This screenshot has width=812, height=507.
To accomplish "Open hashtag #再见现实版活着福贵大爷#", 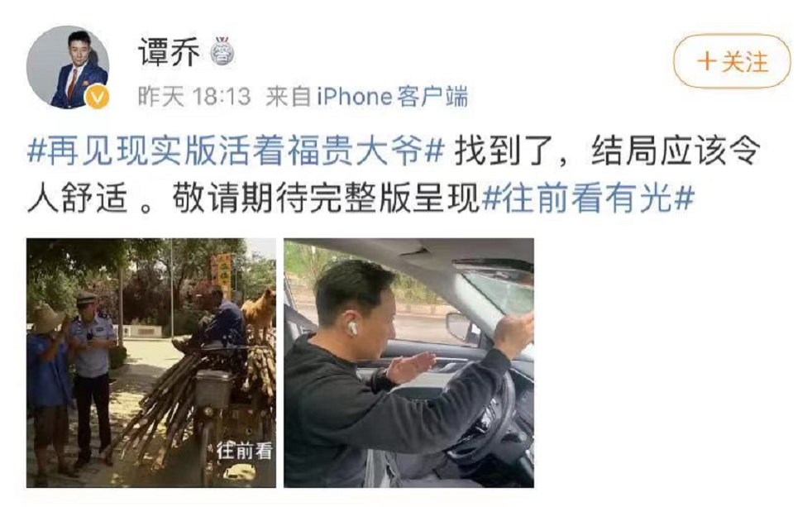I will click(x=236, y=151).
